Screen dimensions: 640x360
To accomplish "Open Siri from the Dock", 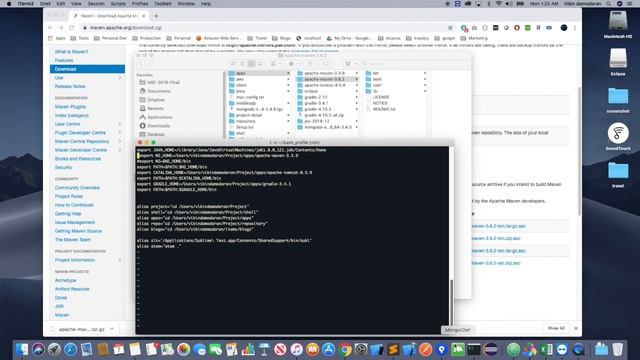I will [x=38, y=349].
